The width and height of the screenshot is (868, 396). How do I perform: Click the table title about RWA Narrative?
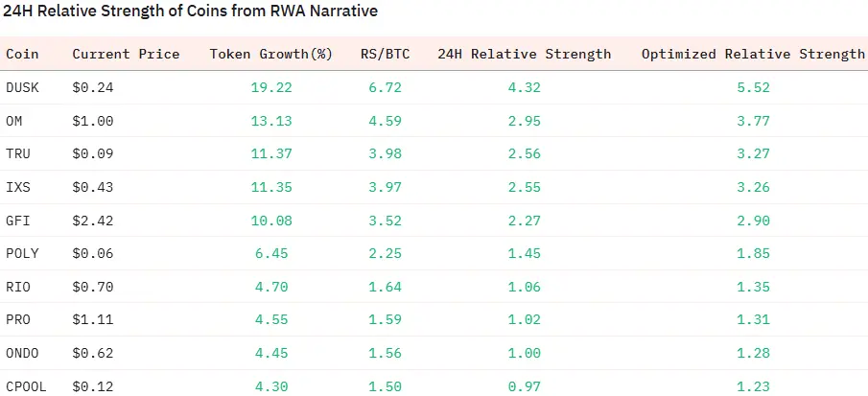coord(191,12)
